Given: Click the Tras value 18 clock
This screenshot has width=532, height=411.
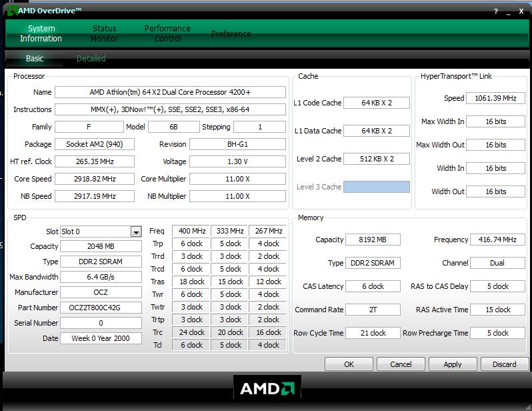Looking at the screenshot, I should click(x=192, y=282).
